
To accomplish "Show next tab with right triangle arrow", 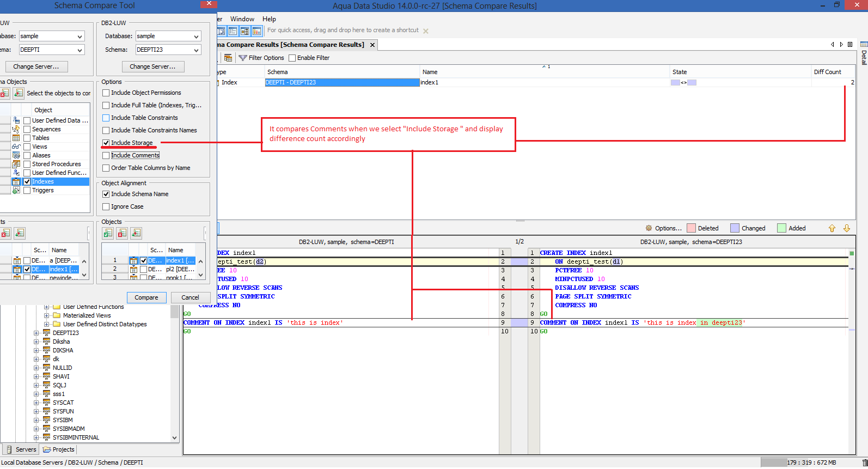I will 841,45.
